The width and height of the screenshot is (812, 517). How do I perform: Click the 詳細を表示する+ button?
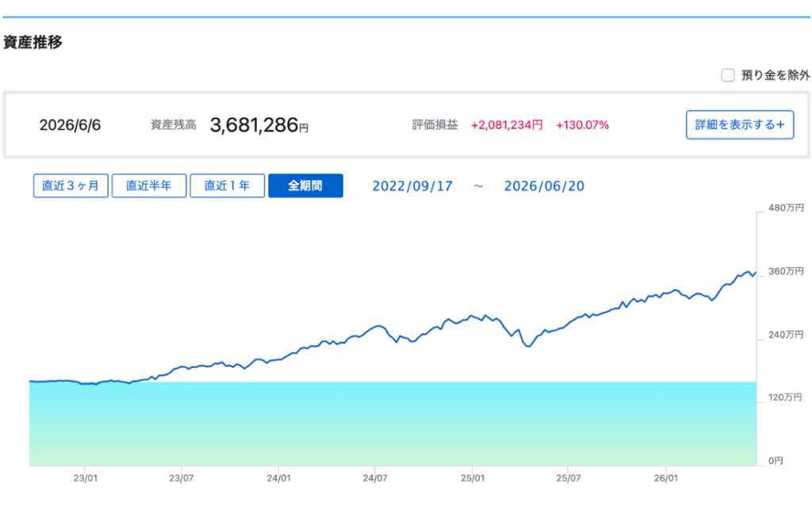[740, 124]
